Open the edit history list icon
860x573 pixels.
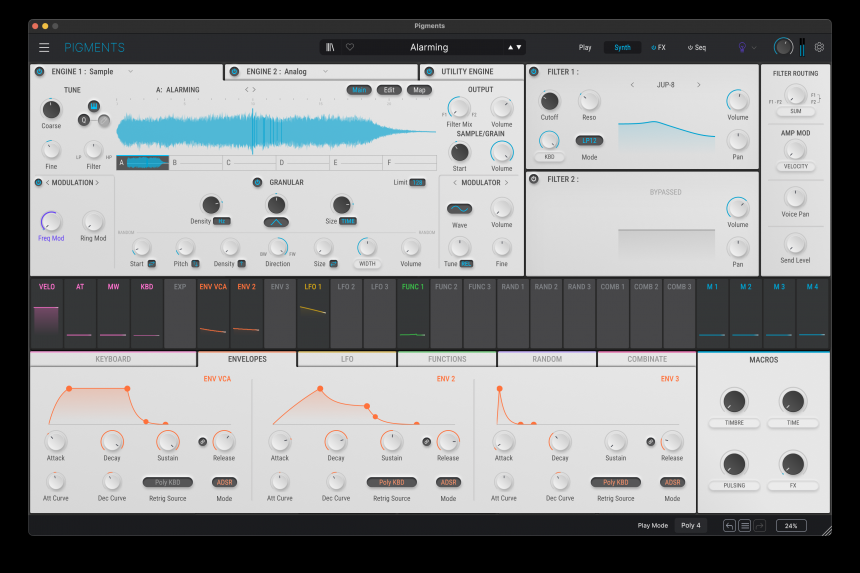pos(744,525)
